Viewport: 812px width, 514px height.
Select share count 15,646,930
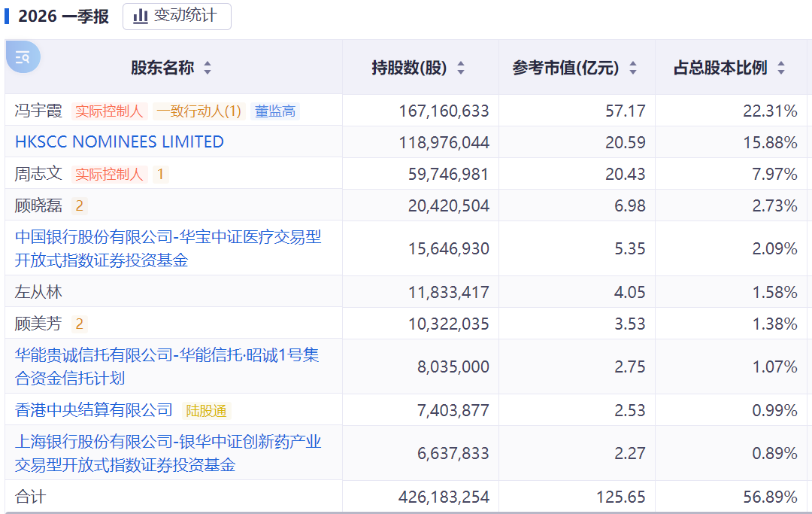(x=448, y=248)
